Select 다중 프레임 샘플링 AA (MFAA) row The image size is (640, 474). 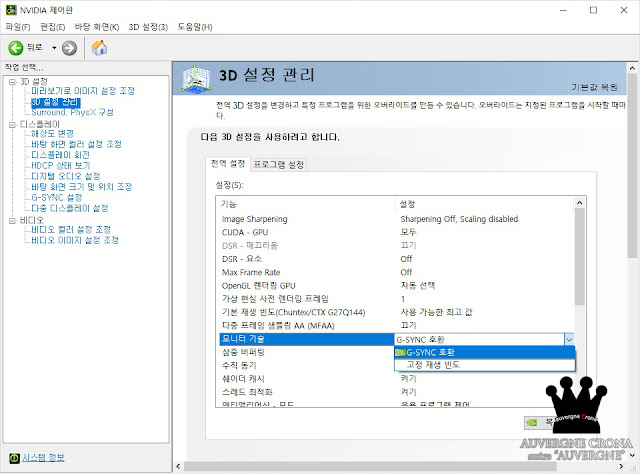point(395,326)
